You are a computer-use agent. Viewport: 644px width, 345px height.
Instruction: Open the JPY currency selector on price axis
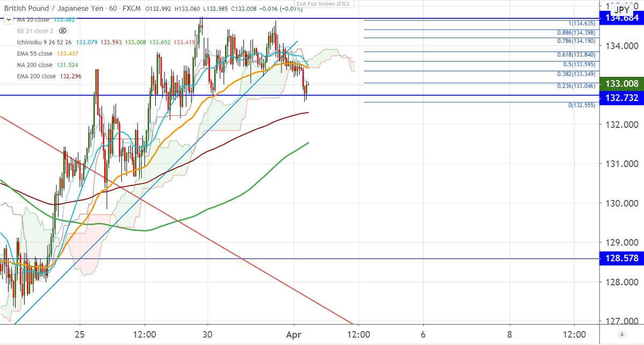pyautogui.click(x=621, y=10)
